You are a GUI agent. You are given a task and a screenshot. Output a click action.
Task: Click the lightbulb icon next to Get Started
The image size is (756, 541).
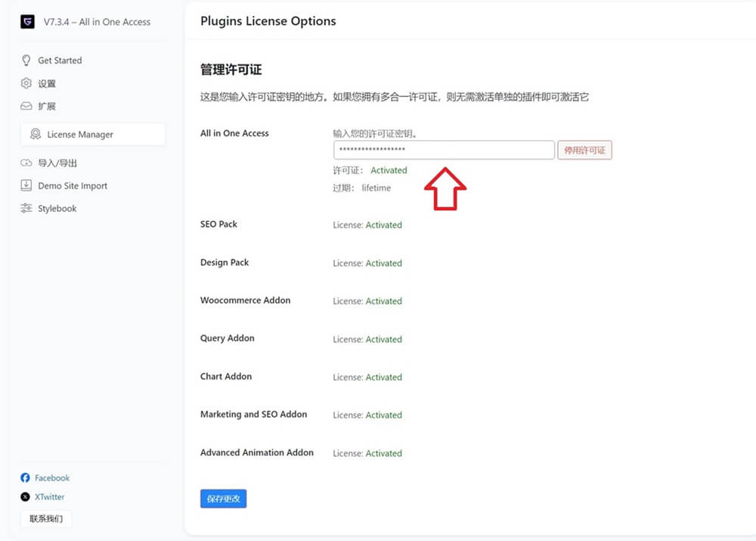[x=26, y=61]
